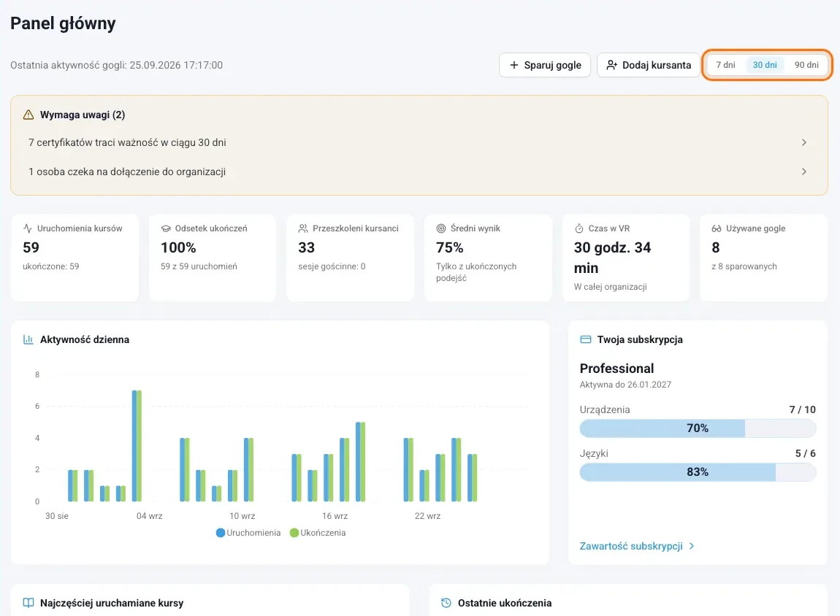840x616 pixels.
Task: Click the z 8 sparowanych text
Action: coord(744,266)
